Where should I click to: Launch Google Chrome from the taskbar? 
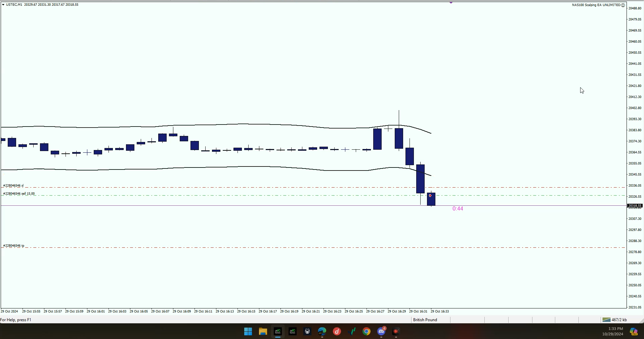click(367, 332)
